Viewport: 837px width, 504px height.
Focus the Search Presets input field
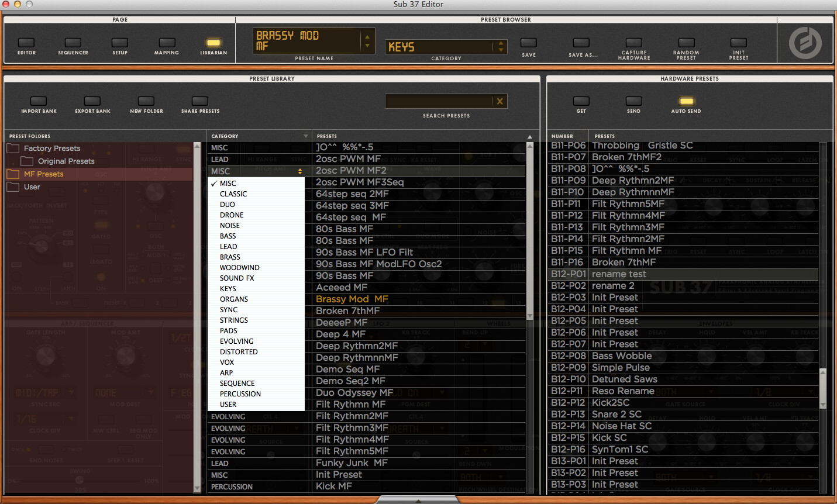pos(439,101)
